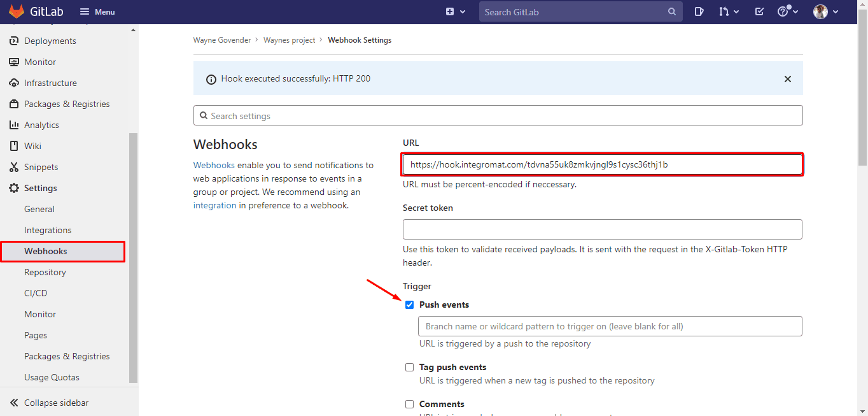Expand the user avatar profile dropdown
The height and width of the screenshot is (416, 868).
click(826, 11)
